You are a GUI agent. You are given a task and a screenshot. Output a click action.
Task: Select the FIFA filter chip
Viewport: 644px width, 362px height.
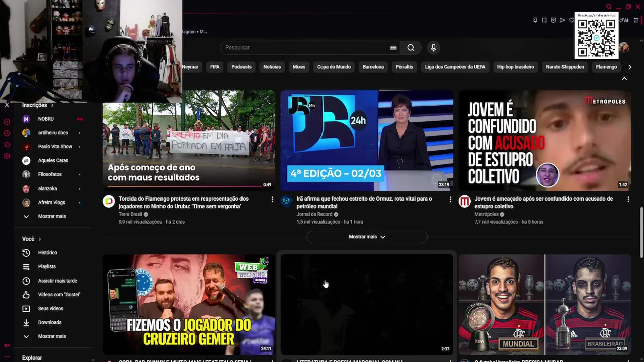215,67
